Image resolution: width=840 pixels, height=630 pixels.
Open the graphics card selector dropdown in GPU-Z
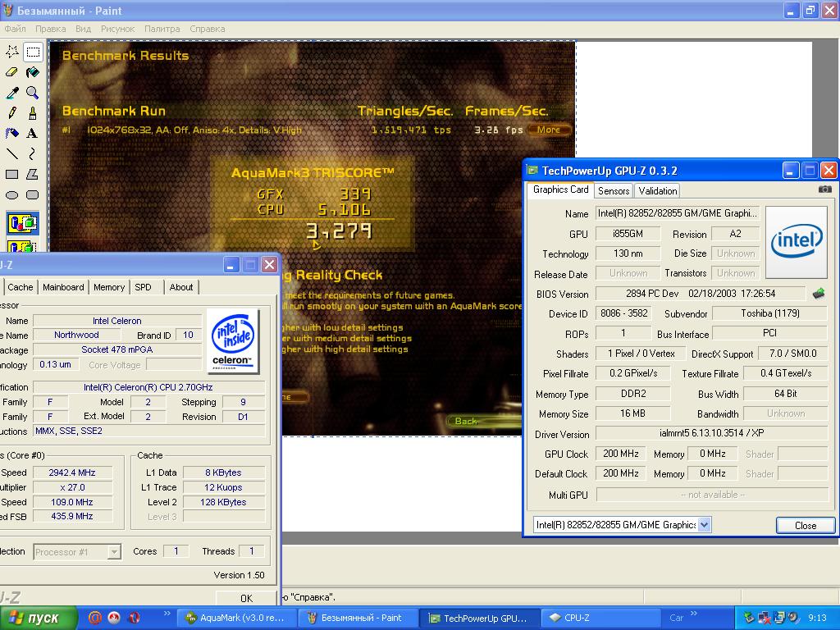click(x=705, y=524)
